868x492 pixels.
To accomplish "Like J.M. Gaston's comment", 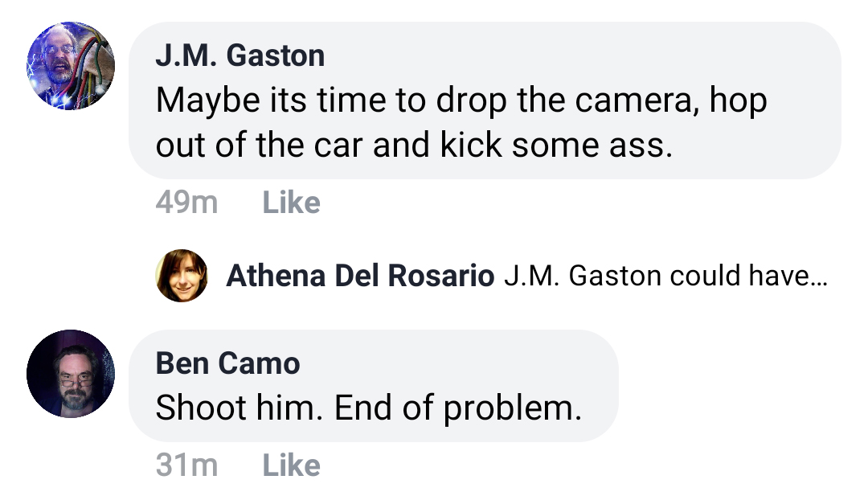I will tap(291, 203).
